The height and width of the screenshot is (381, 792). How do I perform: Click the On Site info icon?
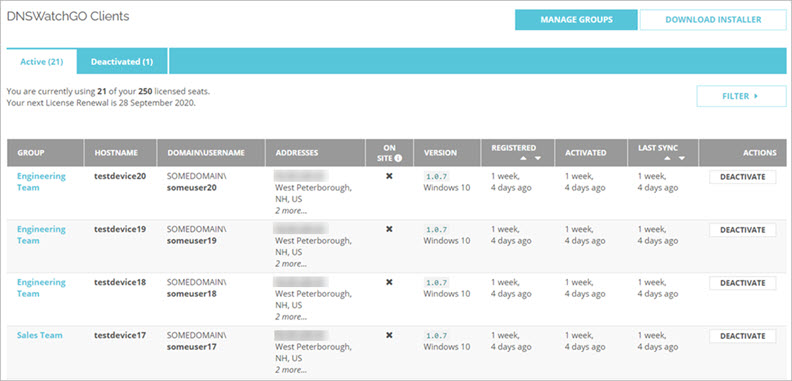[x=399, y=158]
